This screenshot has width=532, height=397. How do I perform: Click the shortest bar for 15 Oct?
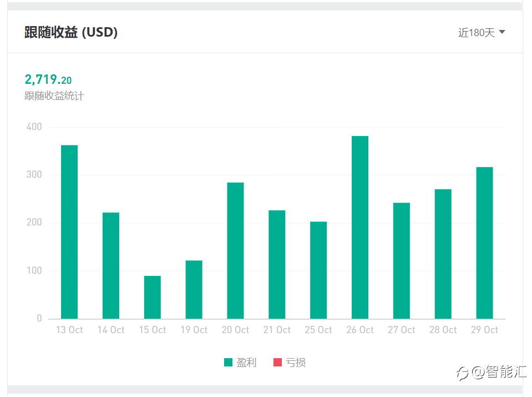[153, 297]
